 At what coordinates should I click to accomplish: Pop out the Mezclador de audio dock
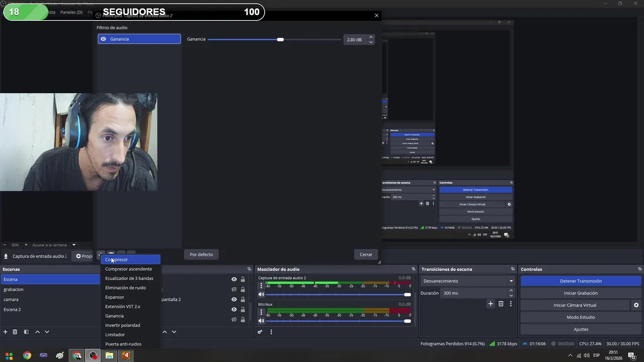pos(414,269)
